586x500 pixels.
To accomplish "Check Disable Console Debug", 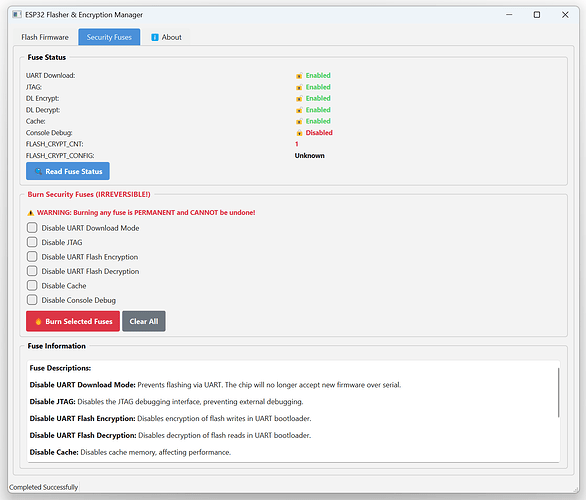I will [32, 300].
